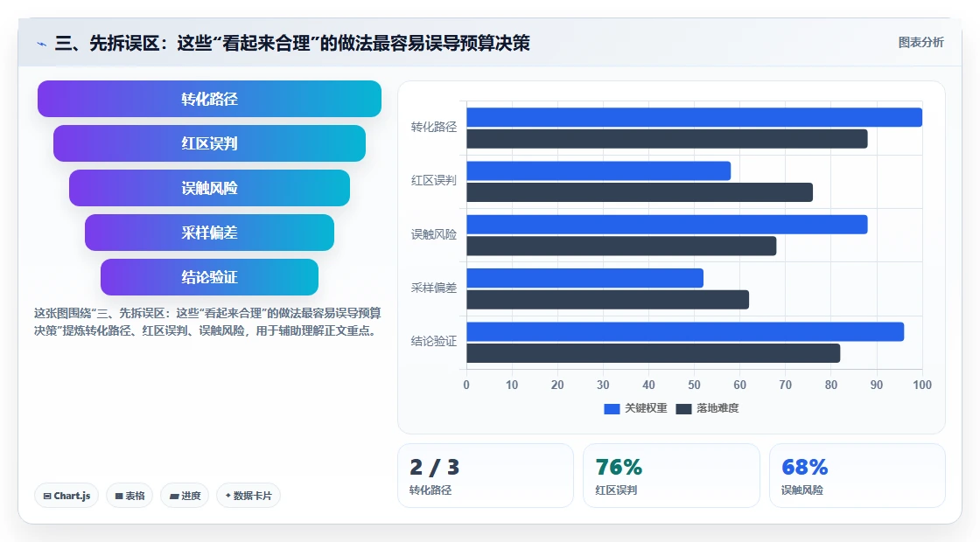Image resolution: width=980 pixels, height=542 pixels.
Task: Click the 转化路径 y-axis label
Action: tap(434, 128)
